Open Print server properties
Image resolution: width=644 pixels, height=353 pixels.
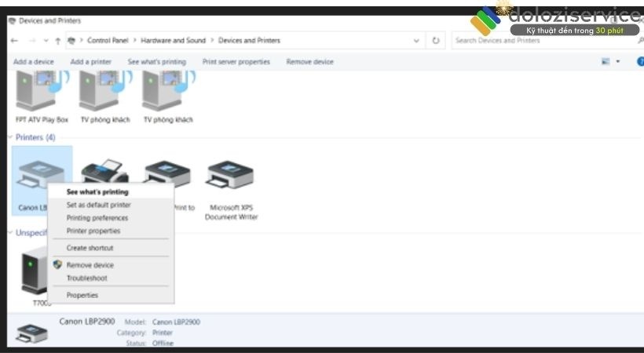(236, 61)
